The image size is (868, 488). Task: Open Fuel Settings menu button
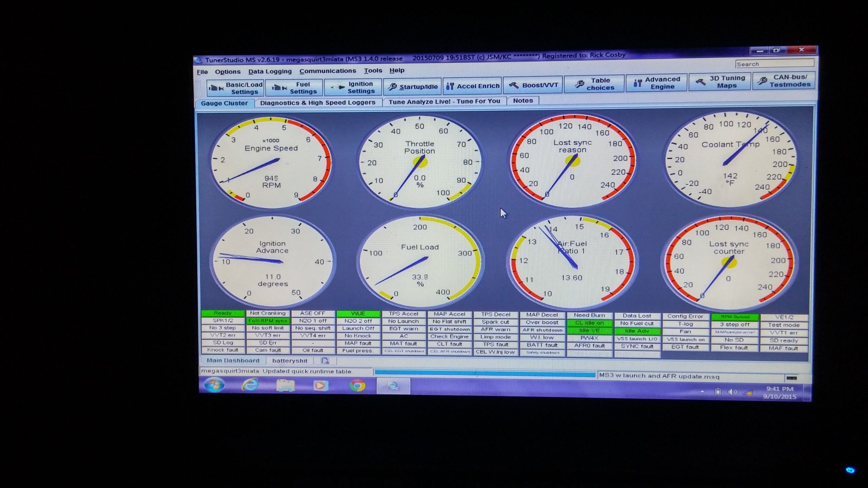pyautogui.click(x=295, y=88)
